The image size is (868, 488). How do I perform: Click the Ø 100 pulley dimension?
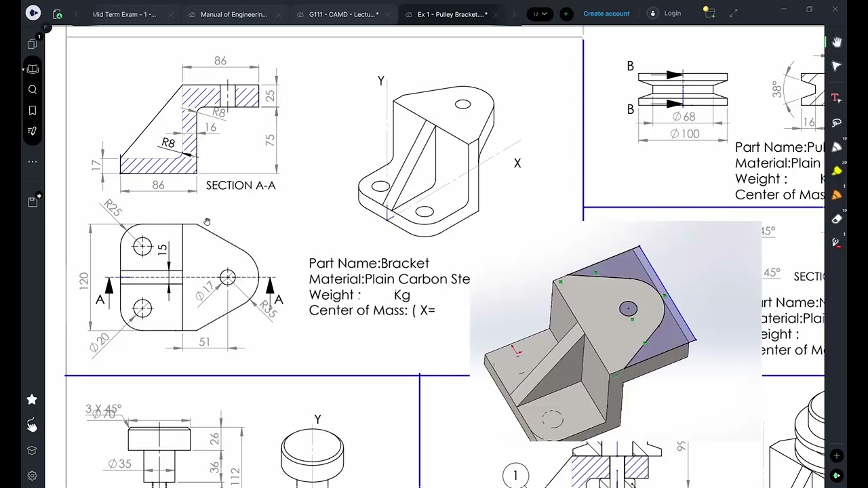[x=684, y=134]
